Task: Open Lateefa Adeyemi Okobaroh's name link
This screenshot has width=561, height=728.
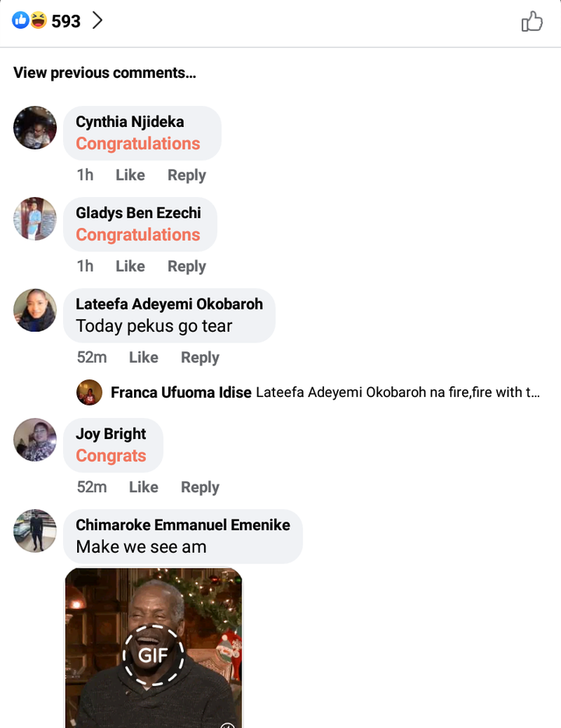Action: tap(169, 304)
